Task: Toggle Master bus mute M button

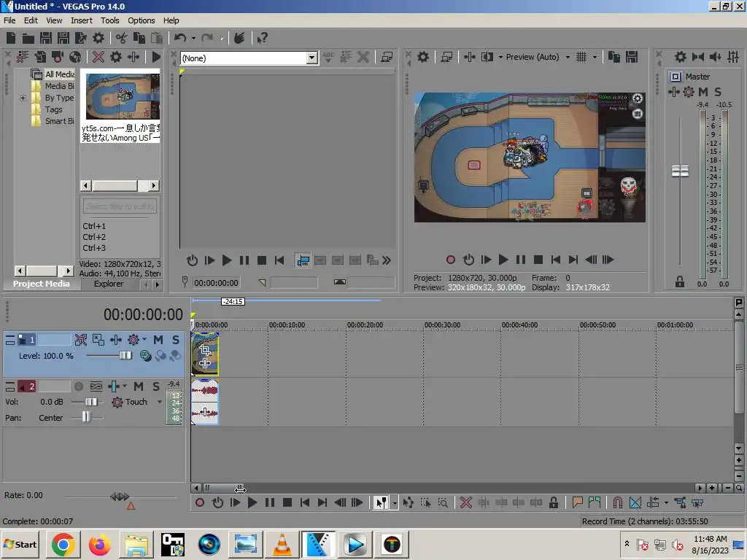Action: 703,92
